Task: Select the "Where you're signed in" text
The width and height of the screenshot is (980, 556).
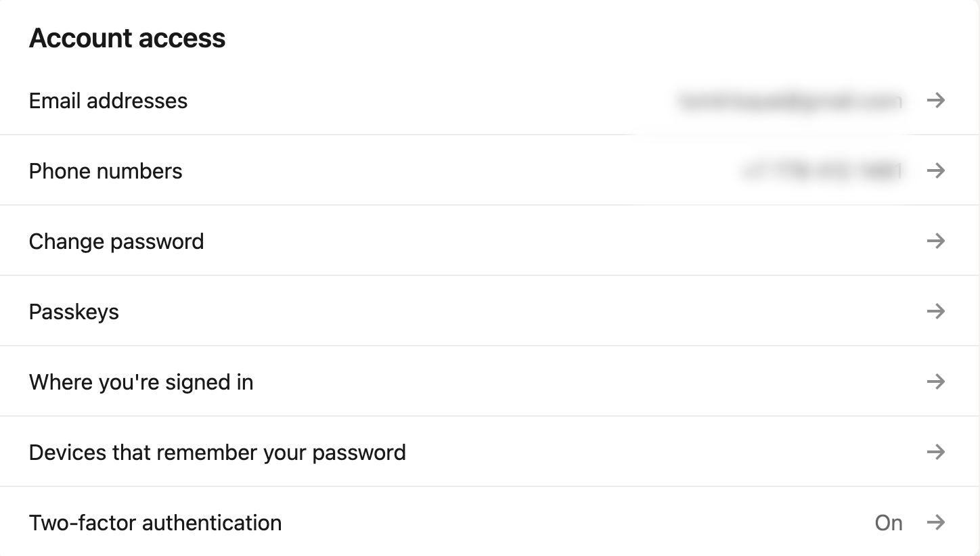Action: 141,382
